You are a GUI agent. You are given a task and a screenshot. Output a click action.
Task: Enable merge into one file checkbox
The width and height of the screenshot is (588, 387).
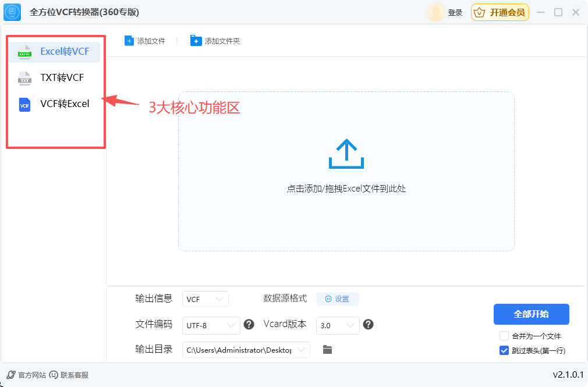504,336
